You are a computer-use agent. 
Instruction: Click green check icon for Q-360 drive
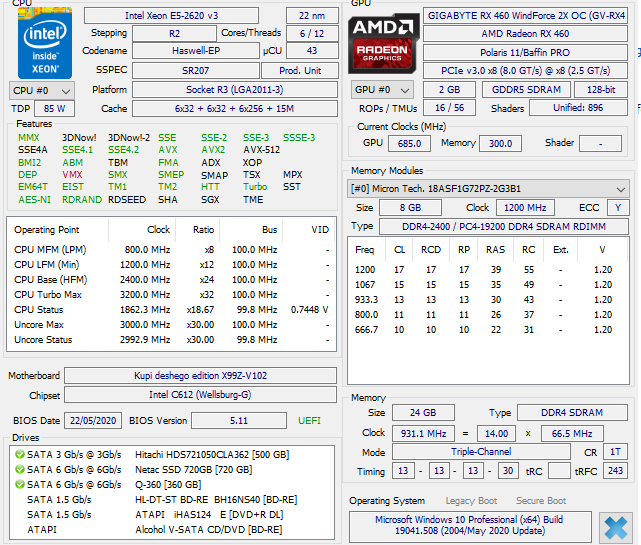19,484
